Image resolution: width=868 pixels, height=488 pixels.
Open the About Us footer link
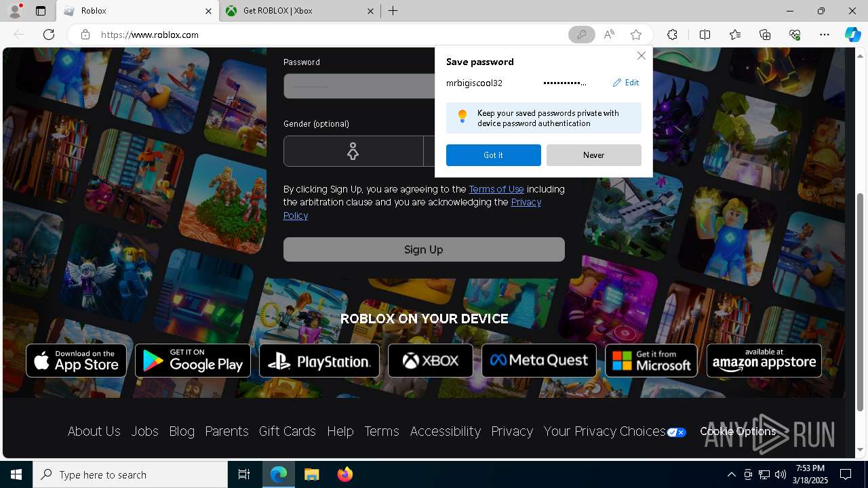(x=94, y=431)
